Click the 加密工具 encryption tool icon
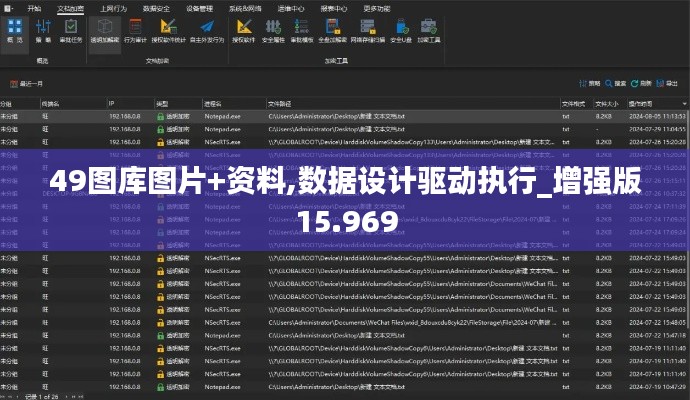Viewport: 690px width, 400px height. pyautogui.click(x=430, y=31)
